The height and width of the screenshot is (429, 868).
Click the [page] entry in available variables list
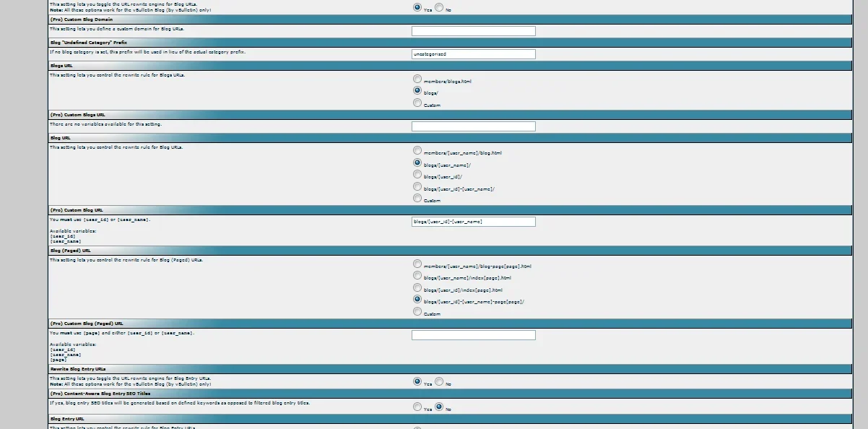(x=58, y=359)
